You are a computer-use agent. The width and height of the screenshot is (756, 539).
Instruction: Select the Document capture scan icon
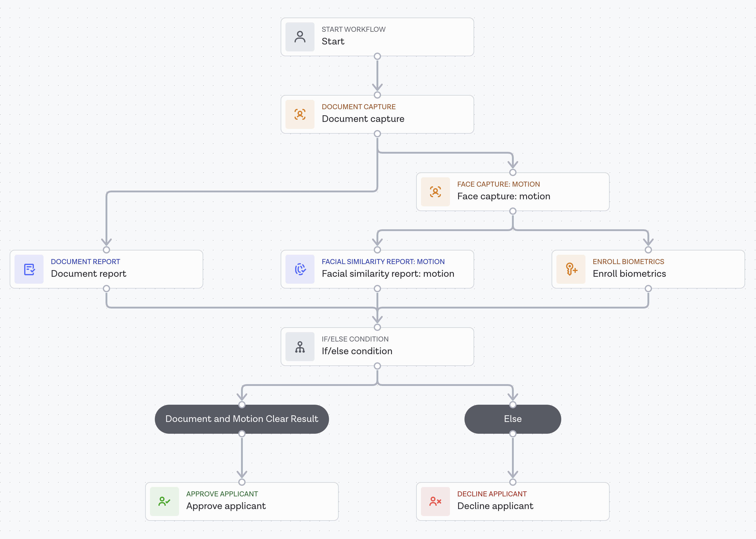(300, 114)
